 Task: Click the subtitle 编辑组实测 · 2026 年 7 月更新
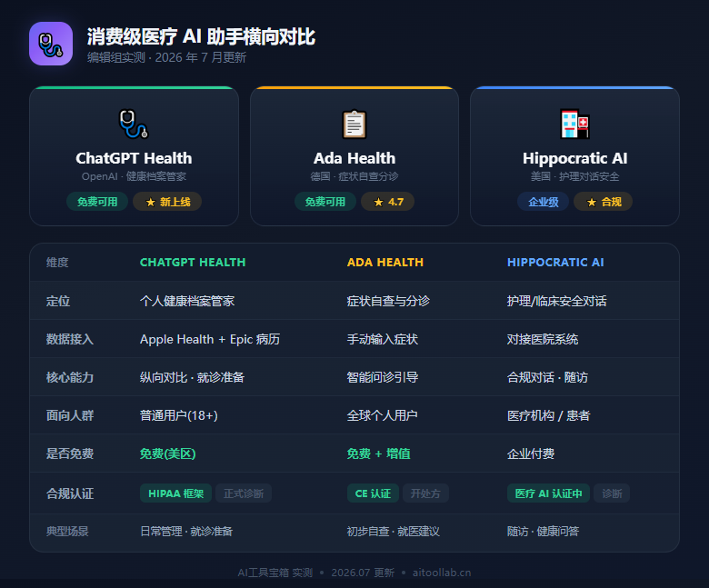tap(167, 57)
